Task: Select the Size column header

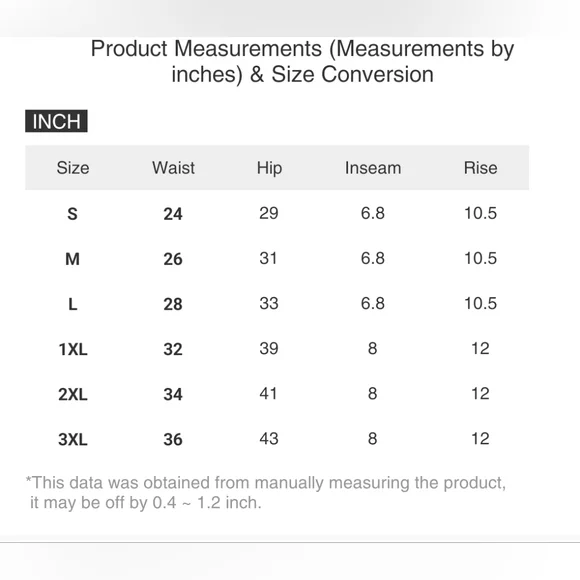Action: [x=73, y=168]
